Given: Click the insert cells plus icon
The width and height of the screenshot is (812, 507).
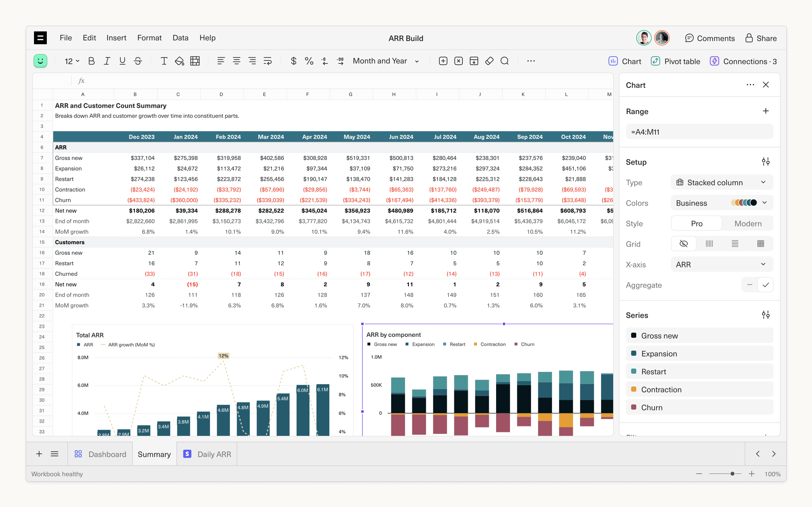Looking at the screenshot, I should (x=443, y=61).
